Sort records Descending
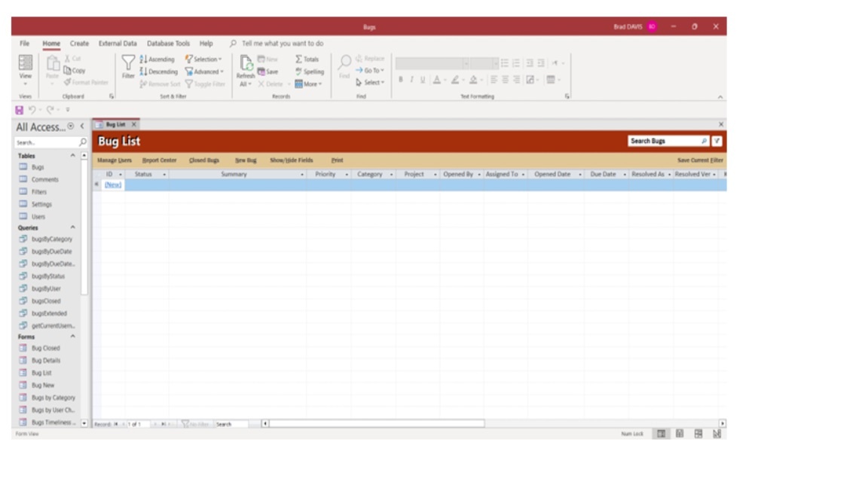Screen dimensions: 868x488 tap(159, 72)
